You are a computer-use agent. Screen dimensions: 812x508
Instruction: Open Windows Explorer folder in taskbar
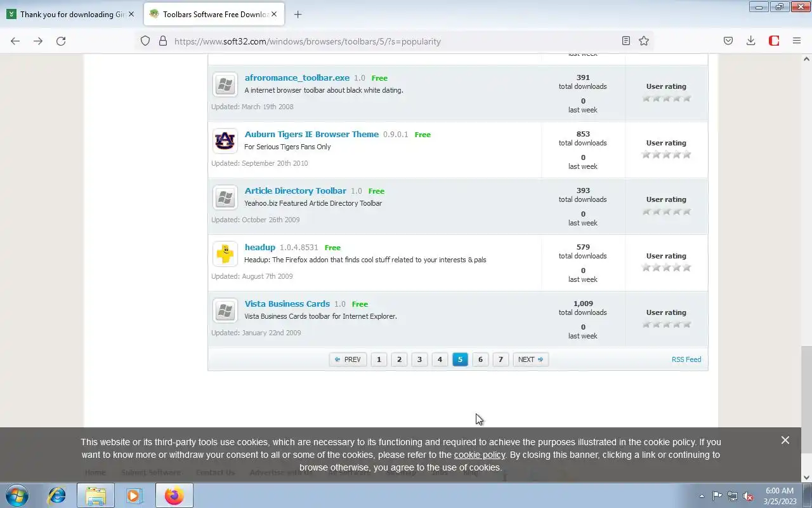pos(96,495)
